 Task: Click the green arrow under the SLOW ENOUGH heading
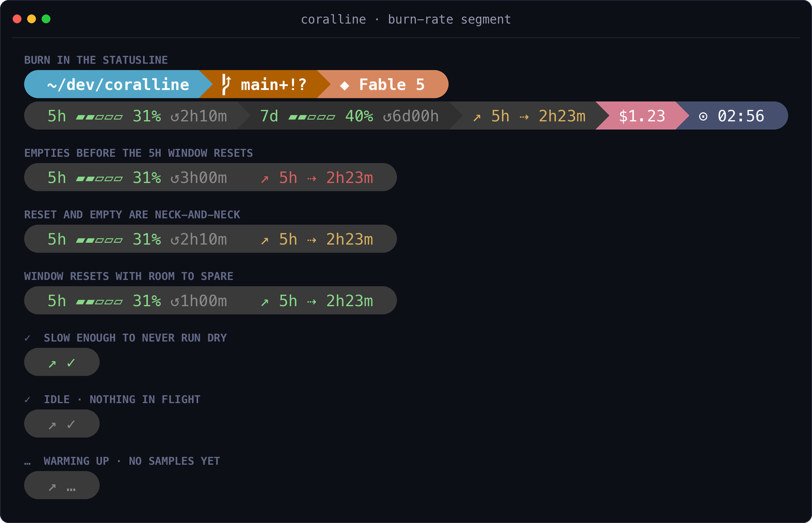coord(52,364)
